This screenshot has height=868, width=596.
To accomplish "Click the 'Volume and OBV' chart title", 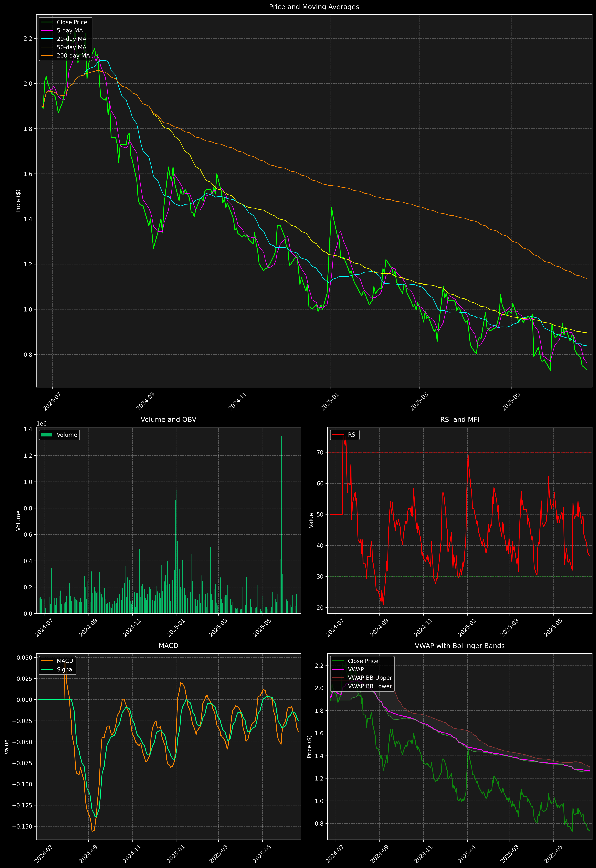I will pyautogui.click(x=168, y=419).
